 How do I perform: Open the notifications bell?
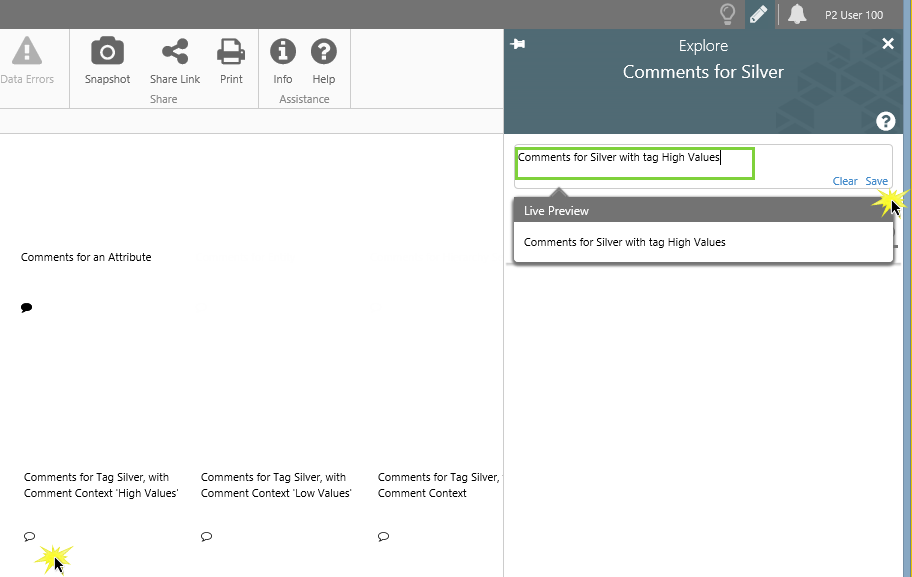(x=797, y=14)
